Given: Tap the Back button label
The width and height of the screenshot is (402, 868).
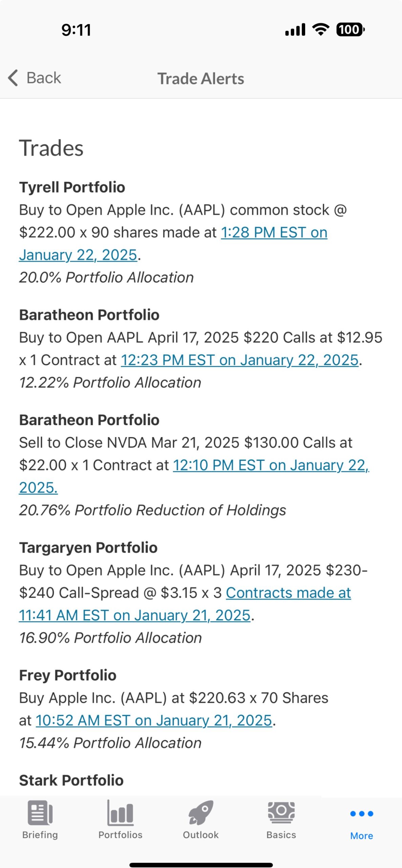Looking at the screenshot, I should click(x=44, y=78).
